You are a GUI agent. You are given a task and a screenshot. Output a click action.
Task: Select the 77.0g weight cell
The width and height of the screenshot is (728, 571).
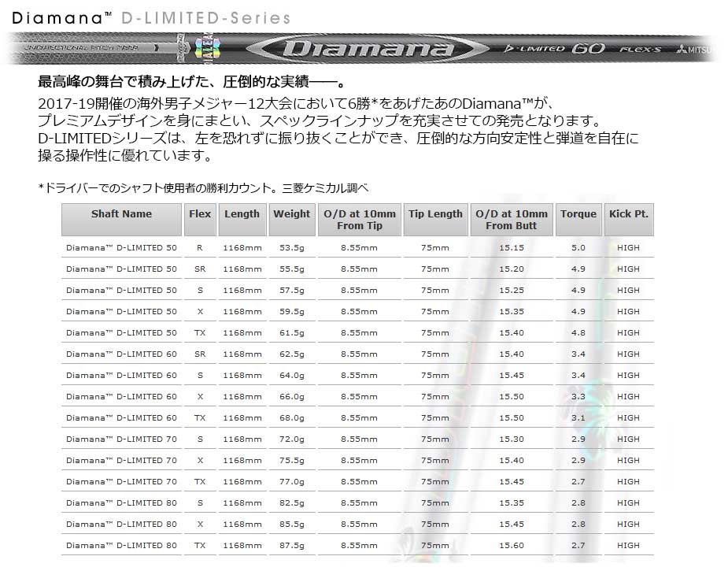[x=291, y=482]
